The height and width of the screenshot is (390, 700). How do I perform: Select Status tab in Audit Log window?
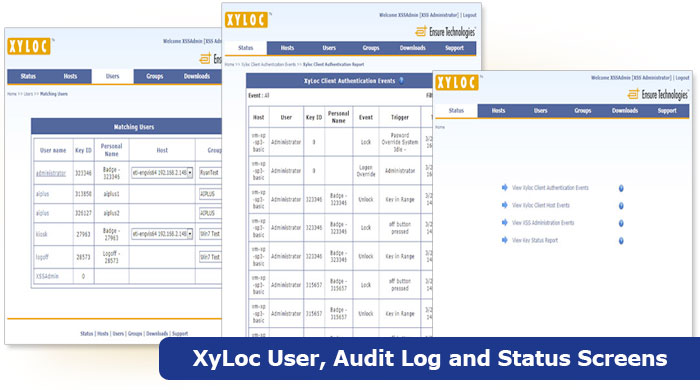(x=246, y=48)
